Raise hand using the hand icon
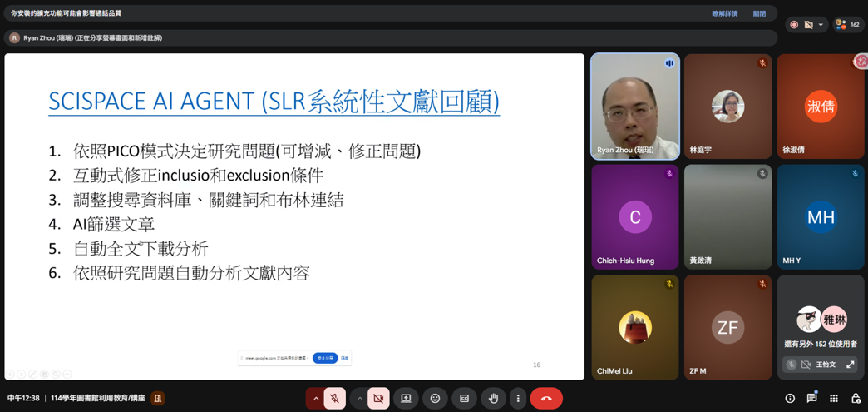The image size is (868, 412). coord(493,398)
